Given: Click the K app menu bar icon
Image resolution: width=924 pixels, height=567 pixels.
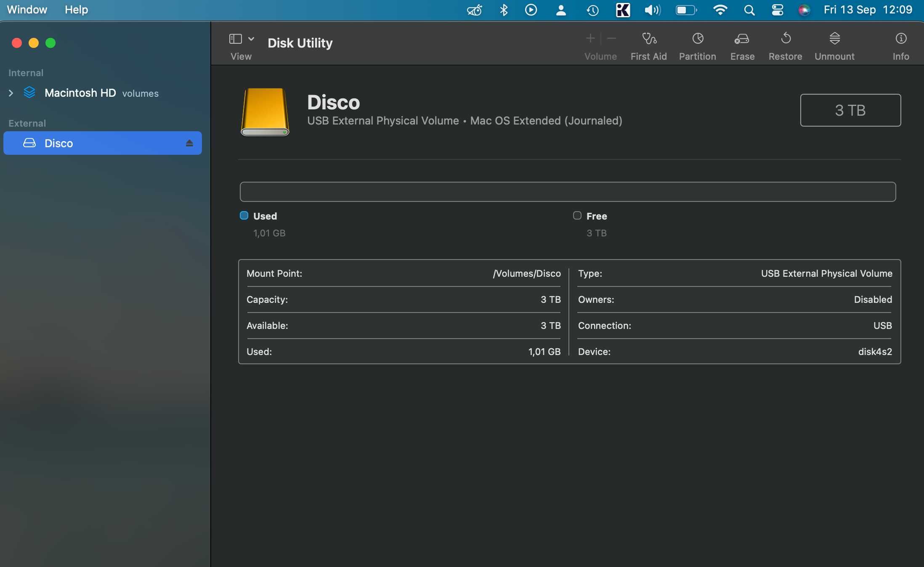Looking at the screenshot, I should (x=623, y=10).
